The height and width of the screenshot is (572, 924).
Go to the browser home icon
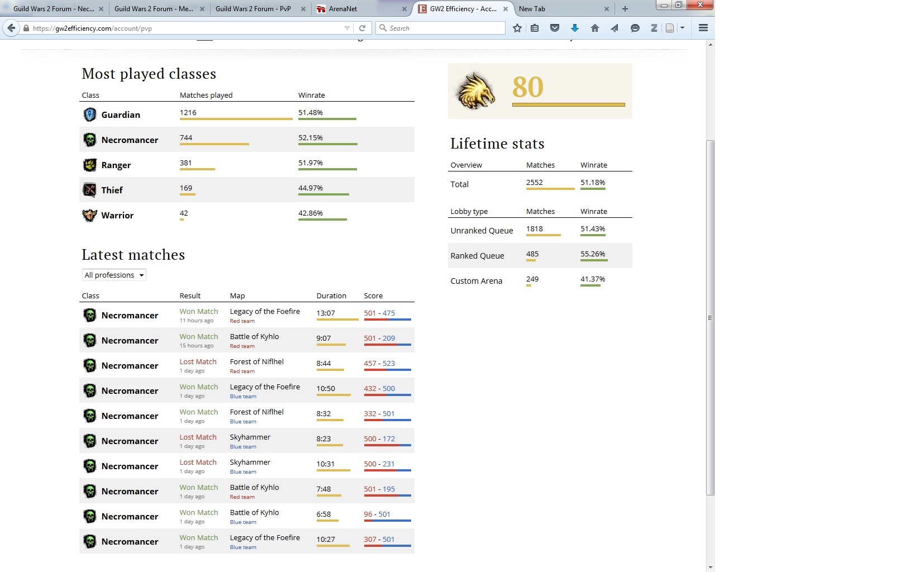[x=595, y=28]
